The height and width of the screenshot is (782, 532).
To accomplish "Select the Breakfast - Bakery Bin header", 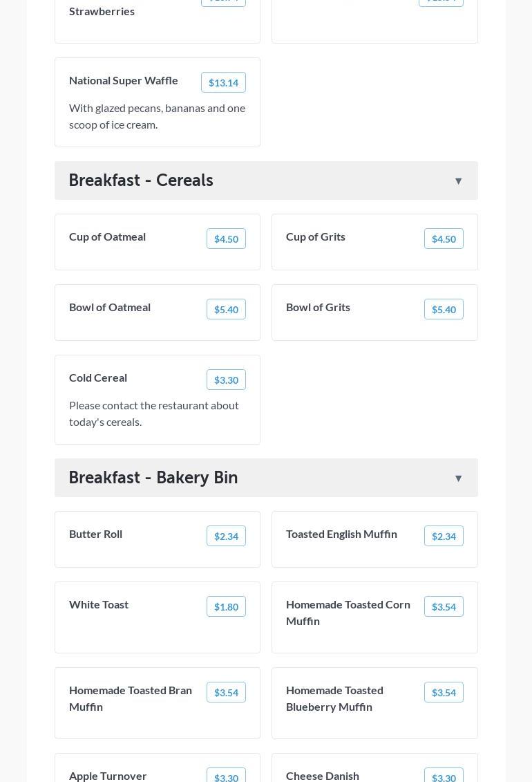I will tap(266, 478).
